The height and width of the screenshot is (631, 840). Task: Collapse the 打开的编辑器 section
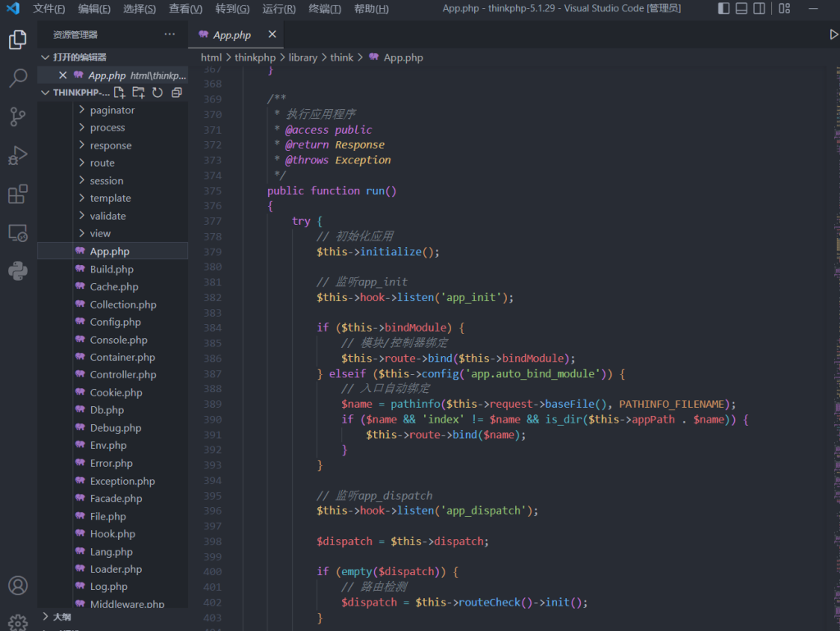coord(80,57)
